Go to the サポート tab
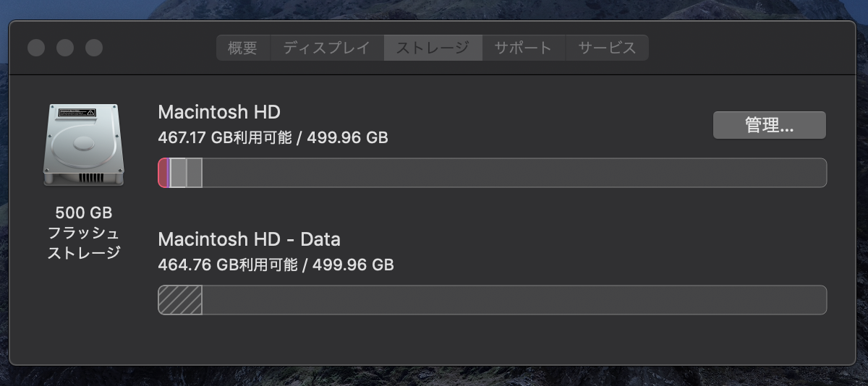Viewport: 868px width, 386px height. (523, 48)
